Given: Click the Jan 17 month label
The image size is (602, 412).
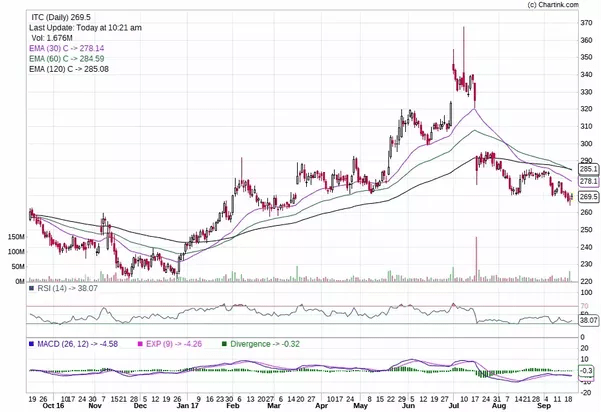Looking at the screenshot, I should tap(188, 406).
